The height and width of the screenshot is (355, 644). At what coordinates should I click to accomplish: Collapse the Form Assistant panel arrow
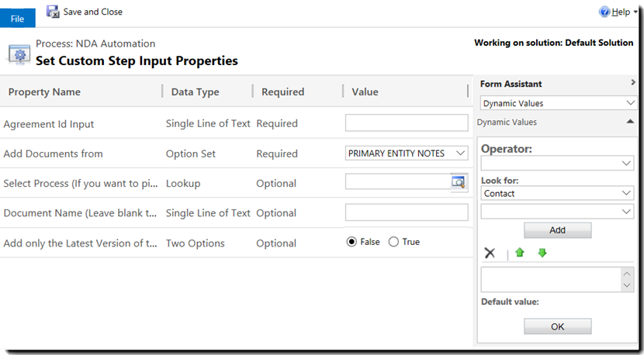pyautogui.click(x=633, y=83)
